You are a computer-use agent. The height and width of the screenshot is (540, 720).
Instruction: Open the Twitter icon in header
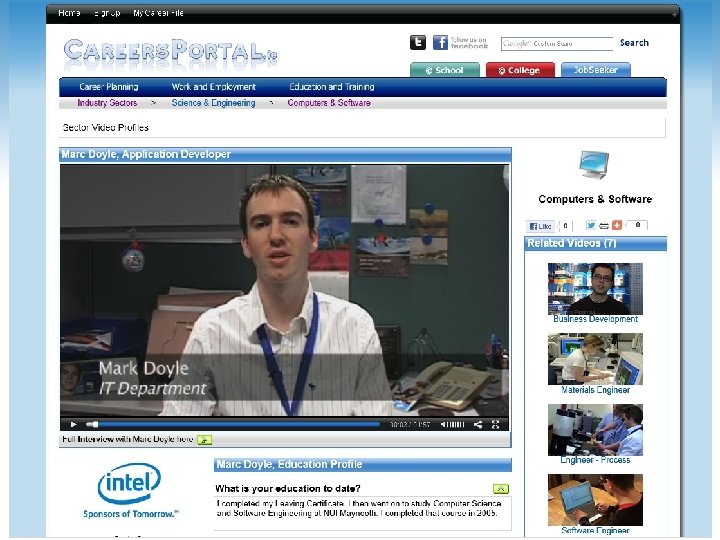(418, 43)
